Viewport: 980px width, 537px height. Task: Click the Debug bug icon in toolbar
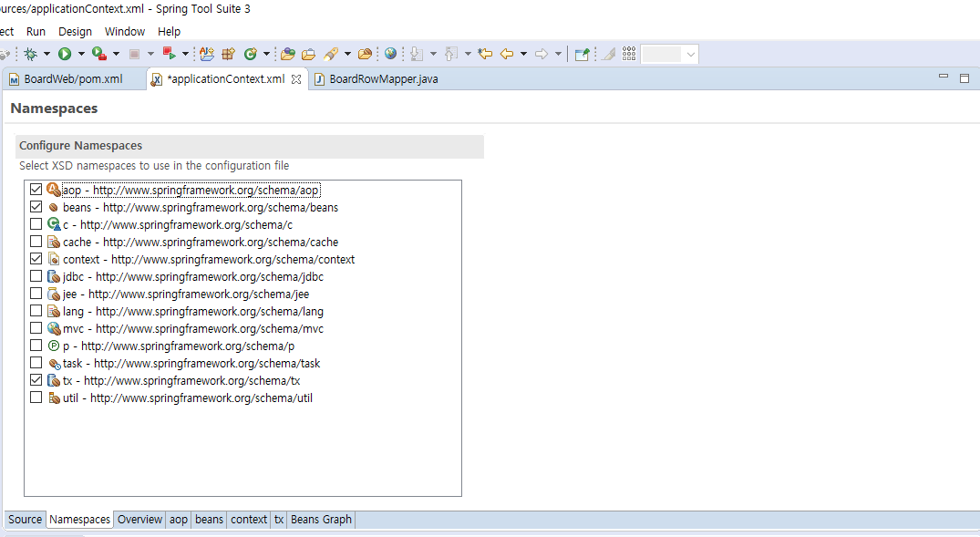pyautogui.click(x=30, y=55)
